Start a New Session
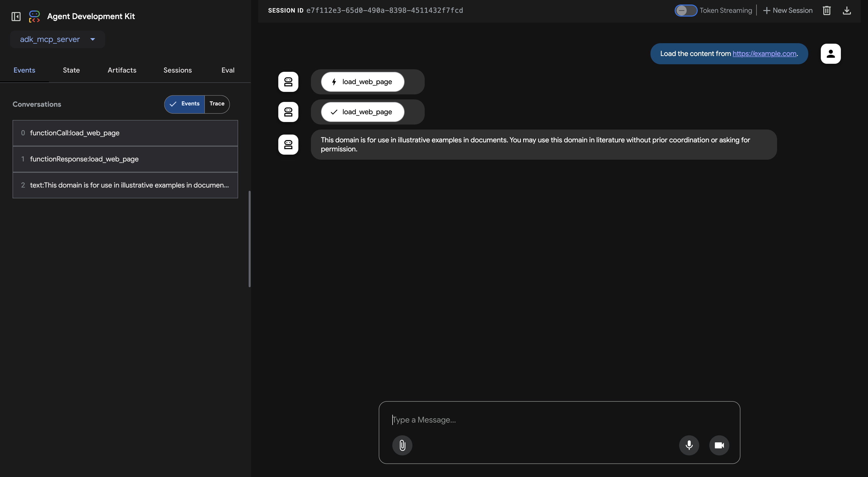 click(787, 11)
